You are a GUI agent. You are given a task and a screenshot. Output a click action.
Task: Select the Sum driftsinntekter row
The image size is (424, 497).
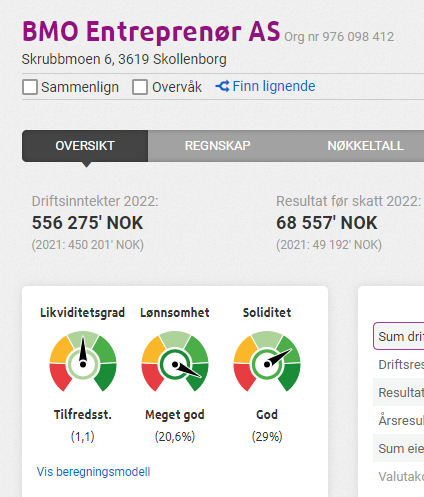pyautogui.click(x=399, y=336)
